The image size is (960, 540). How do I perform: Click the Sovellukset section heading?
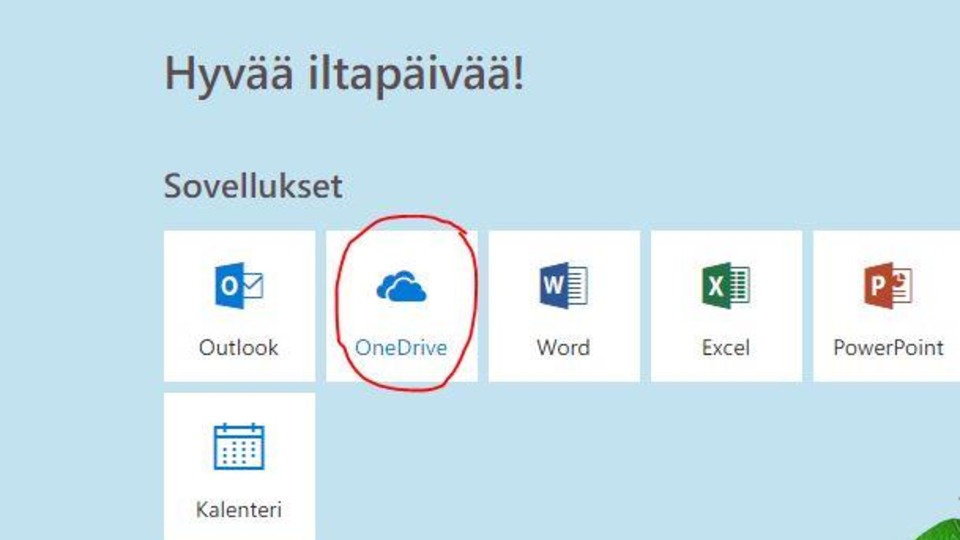[253, 186]
